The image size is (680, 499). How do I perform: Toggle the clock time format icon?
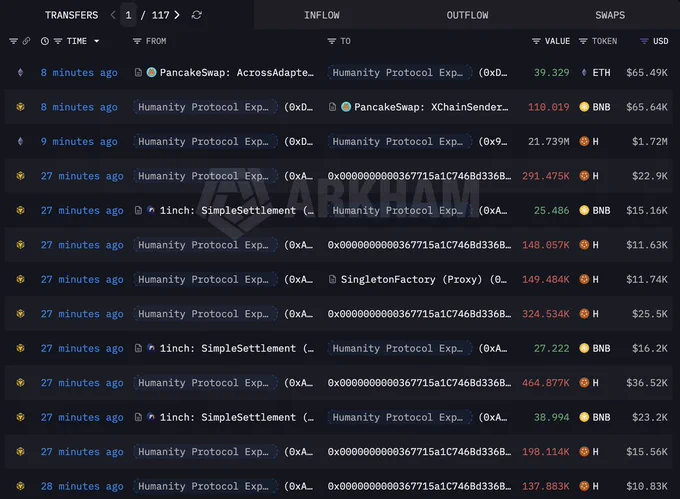point(45,41)
